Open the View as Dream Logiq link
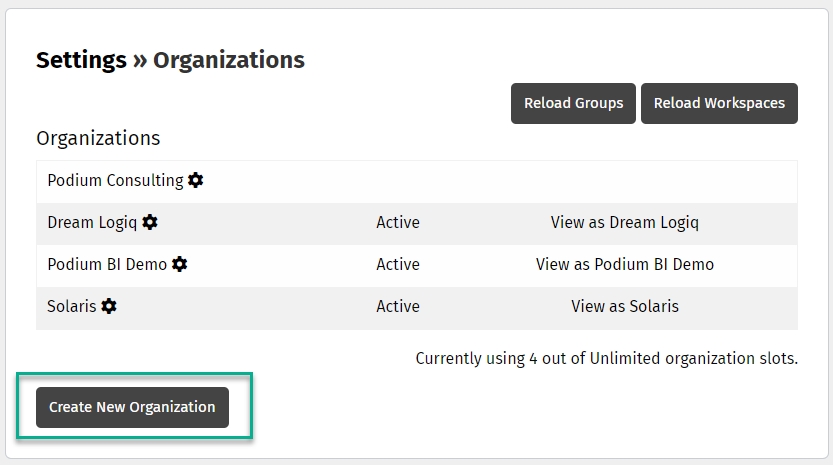Viewport: 833px width, 465px height. pos(624,222)
